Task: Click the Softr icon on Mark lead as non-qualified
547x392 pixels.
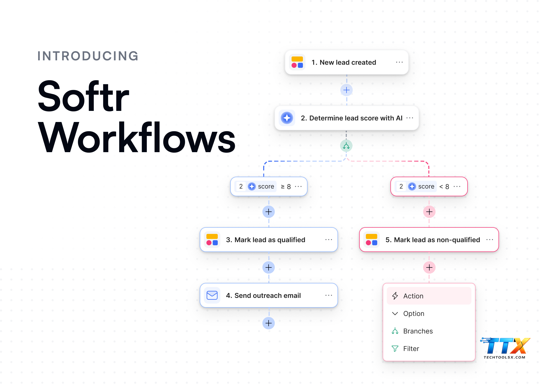Action: (372, 240)
